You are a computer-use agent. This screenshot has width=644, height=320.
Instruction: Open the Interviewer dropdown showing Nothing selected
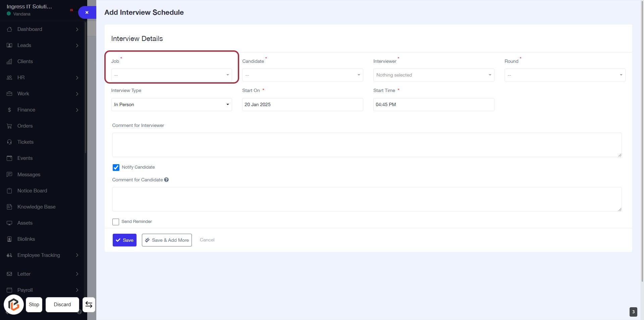pos(433,75)
